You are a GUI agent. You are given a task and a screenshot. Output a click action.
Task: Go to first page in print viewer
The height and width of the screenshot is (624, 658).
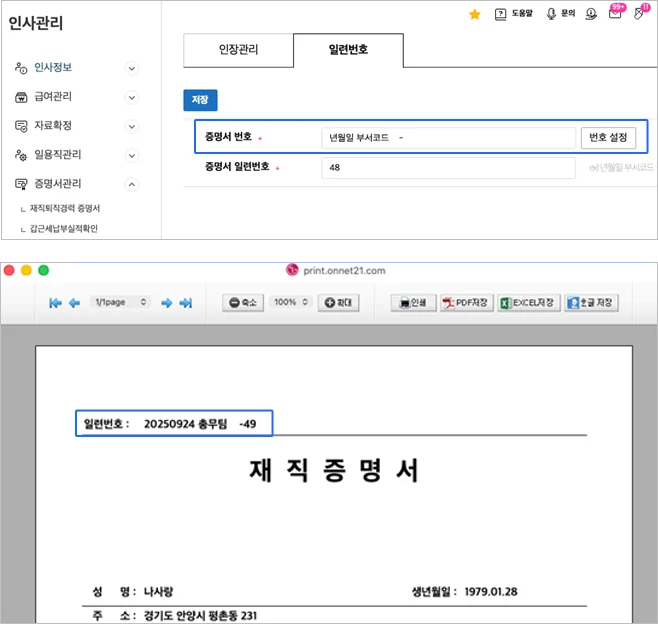(55, 302)
